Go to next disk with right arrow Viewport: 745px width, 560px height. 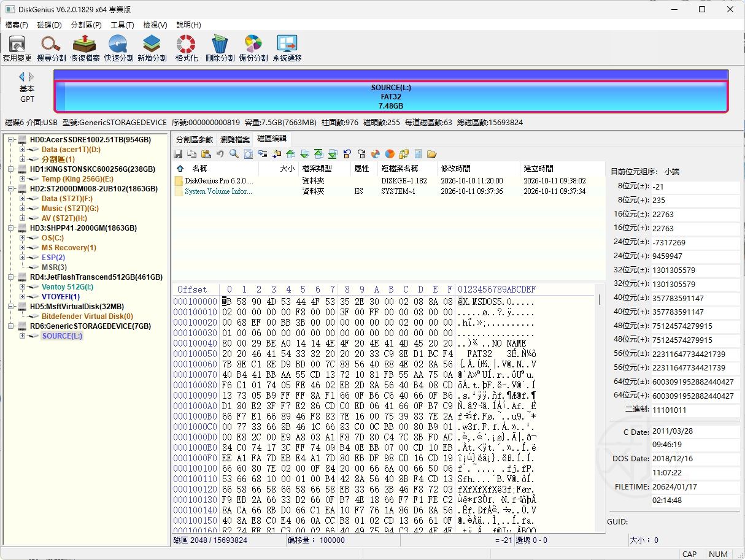click(31, 77)
